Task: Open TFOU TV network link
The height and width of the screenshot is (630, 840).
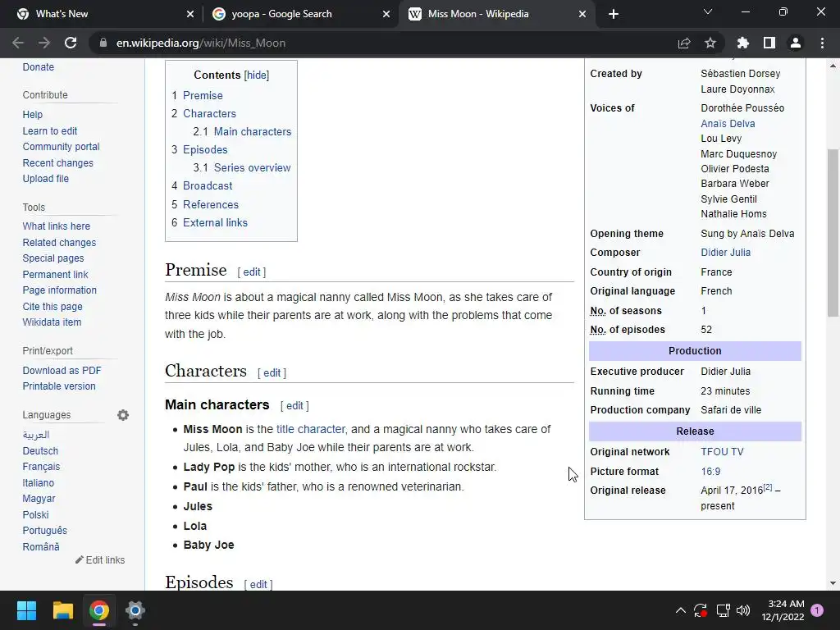Action: tap(722, 452)
